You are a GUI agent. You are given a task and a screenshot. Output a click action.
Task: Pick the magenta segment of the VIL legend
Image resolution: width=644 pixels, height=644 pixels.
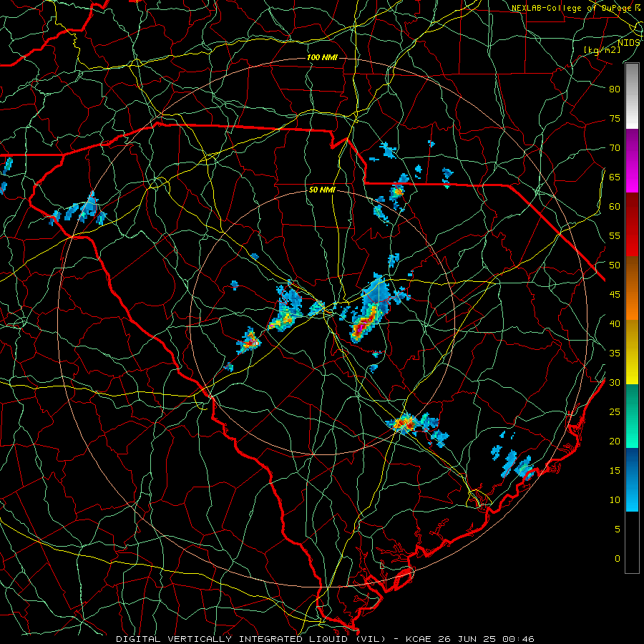(632, 160)
